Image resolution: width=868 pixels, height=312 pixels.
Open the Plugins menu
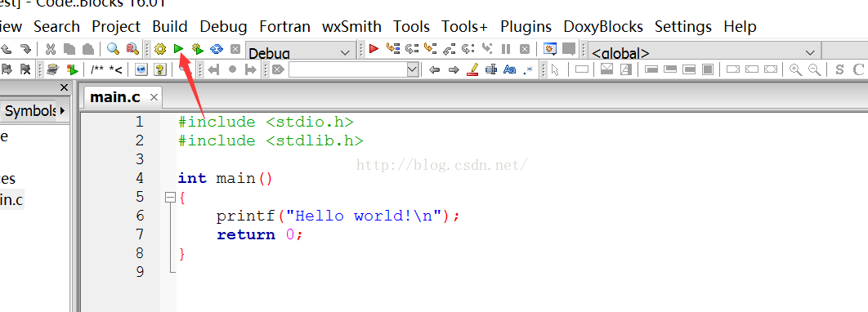[x=526, y=27]
